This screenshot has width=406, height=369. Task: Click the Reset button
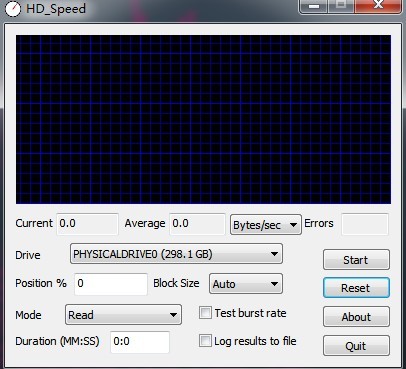point(356,288)
